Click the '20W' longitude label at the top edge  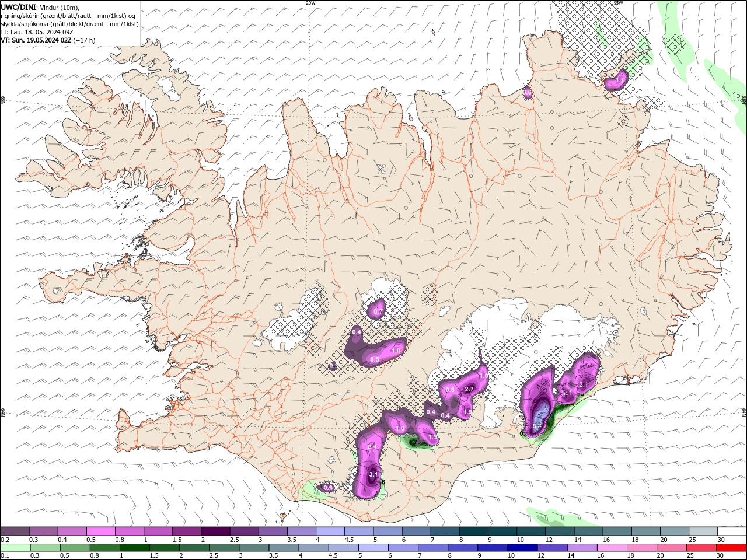click(x=310, y=3)
